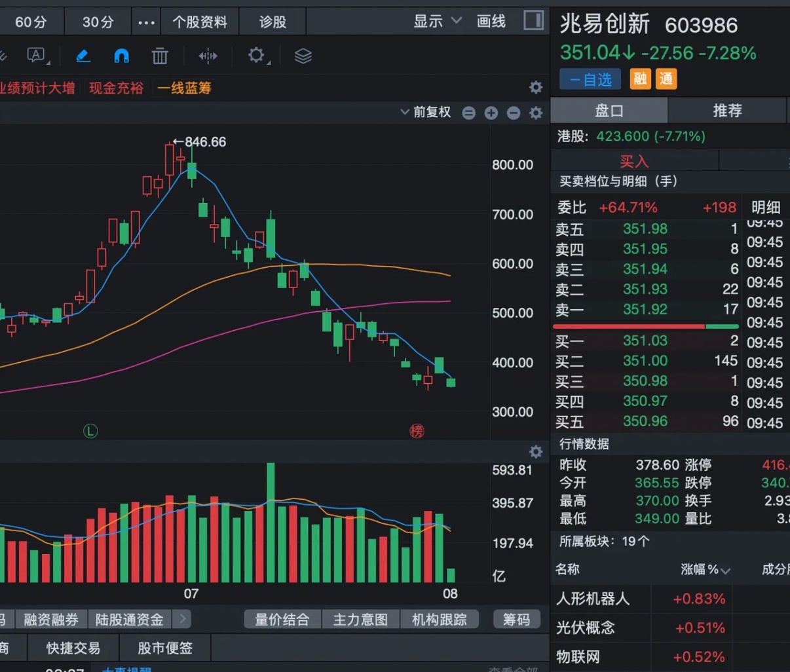790x672 pixels.
Task: Delete drawings with the trash icon
Action: pyautogui.click(x=160, y=56)
